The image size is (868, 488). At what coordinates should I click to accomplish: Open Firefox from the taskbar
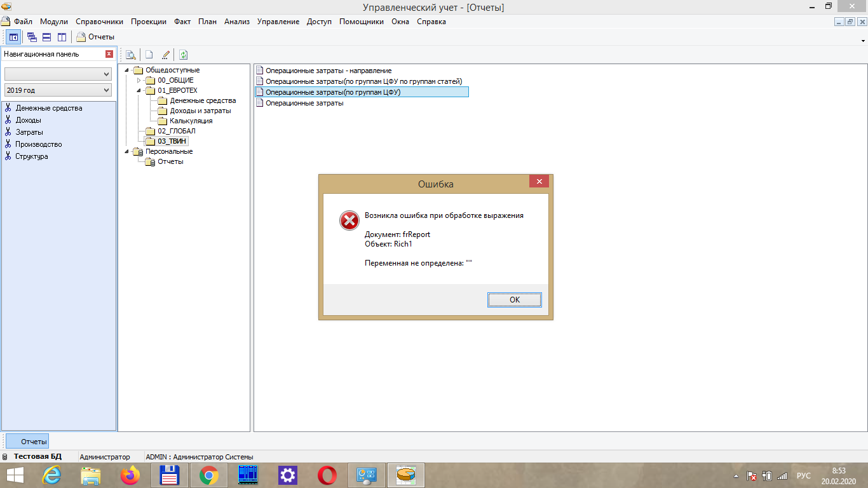tap(130, 475)
